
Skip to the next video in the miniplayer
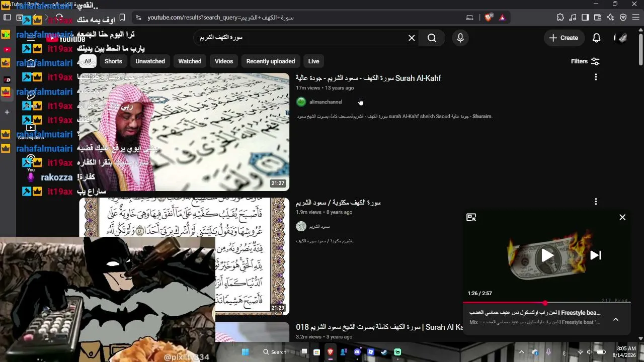pyautogui.click(x=596, y=255)
